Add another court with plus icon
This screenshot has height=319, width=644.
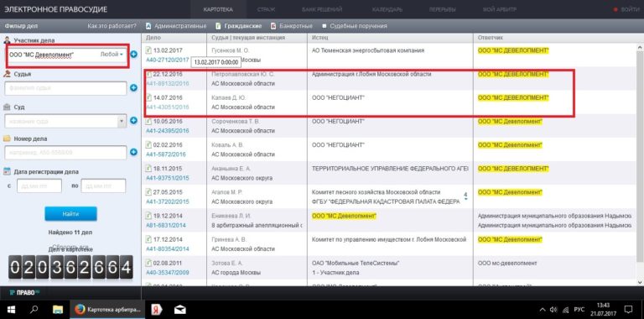coord(133,120)
